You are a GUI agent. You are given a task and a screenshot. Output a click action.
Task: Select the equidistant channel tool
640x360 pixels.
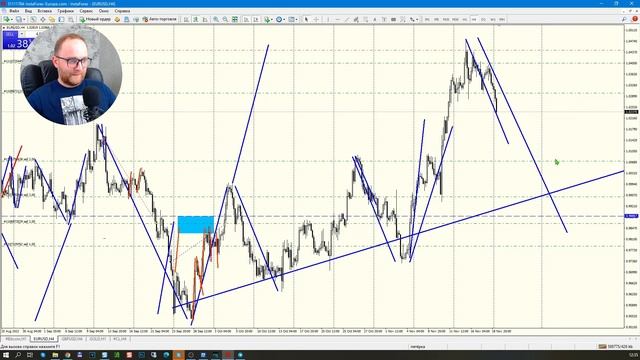pyautogui.click(x=356, y=19)
